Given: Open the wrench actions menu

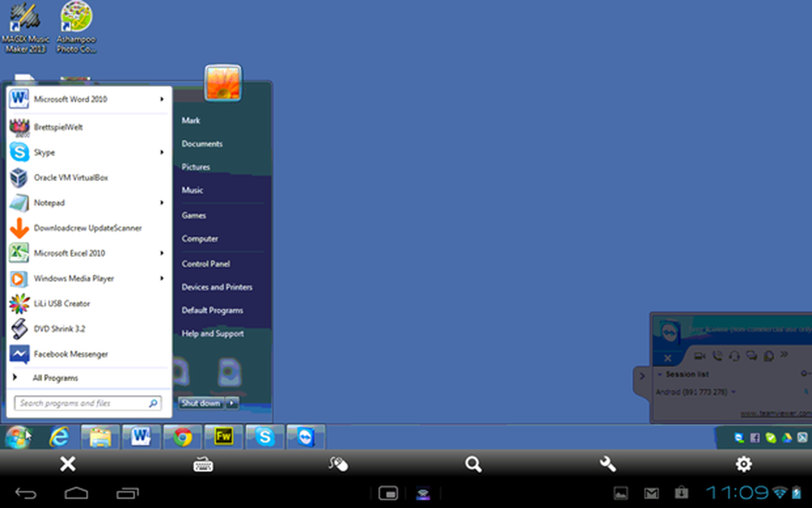Looking at the screenshot, I should [x=608, y=464].
